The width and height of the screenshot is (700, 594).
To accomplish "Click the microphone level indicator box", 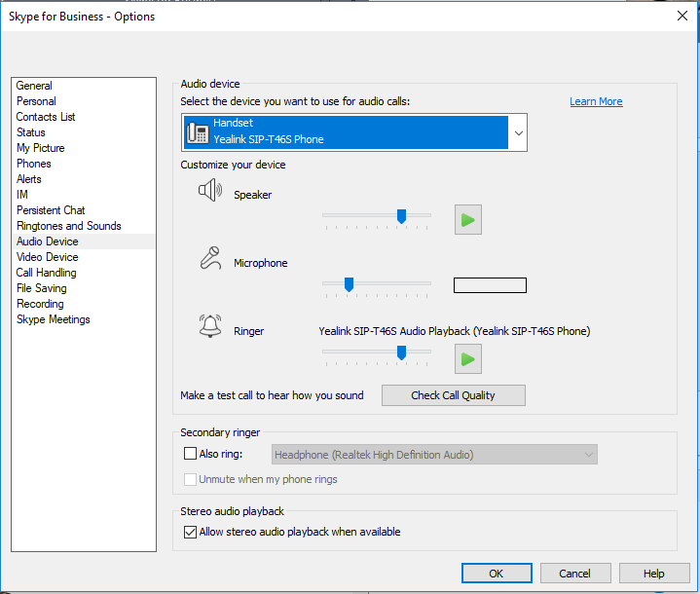I will coord(490,285).
